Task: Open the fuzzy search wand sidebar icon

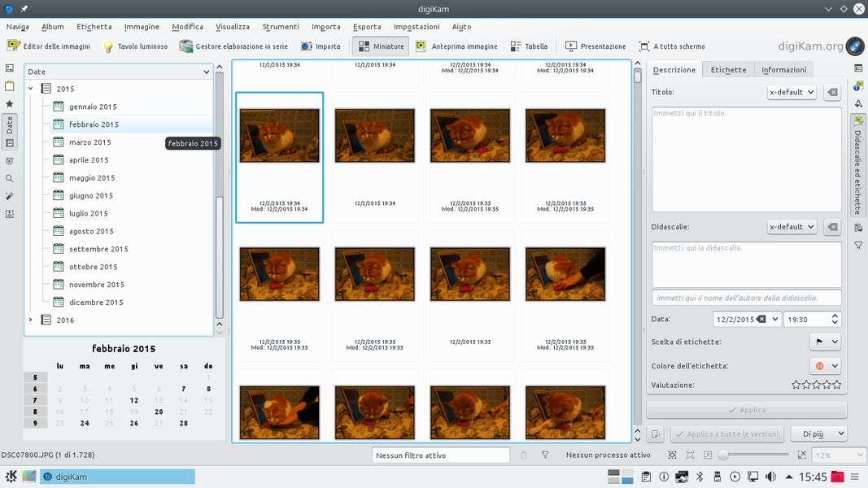Action: (x=10, y=196)
